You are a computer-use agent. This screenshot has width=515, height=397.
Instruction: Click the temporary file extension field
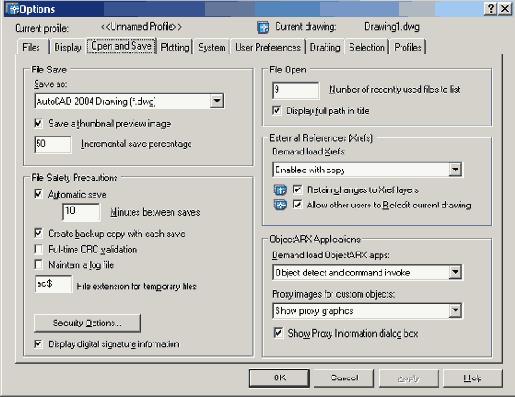pos(53,284)
